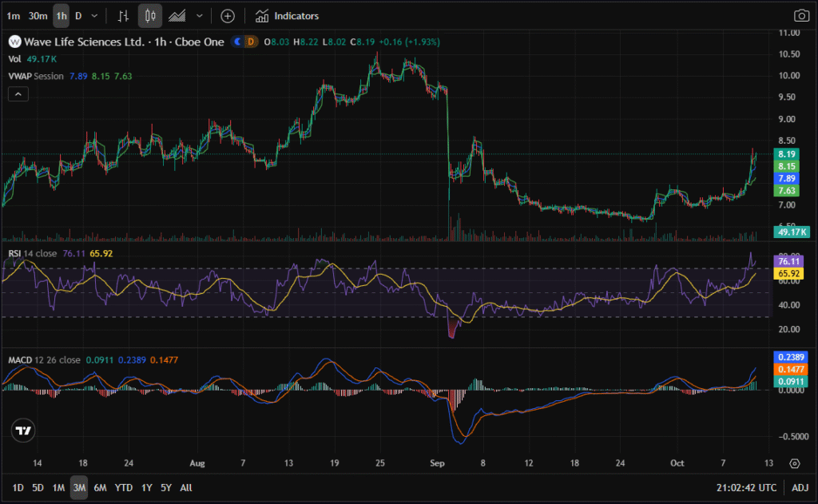The image size is (818, 504).
Task: Click the 30m interval button
Action: [x=37, y=15]
